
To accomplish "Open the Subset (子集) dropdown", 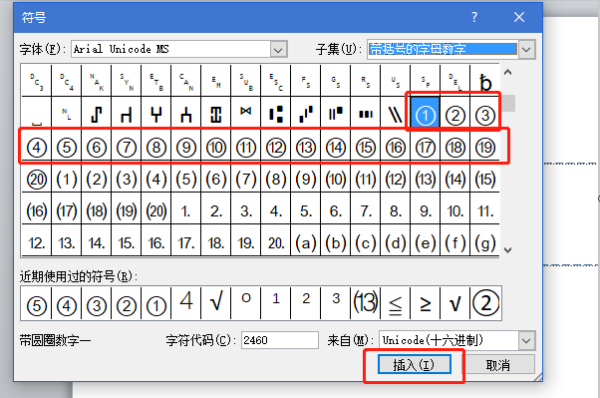I will pos(527,49).
